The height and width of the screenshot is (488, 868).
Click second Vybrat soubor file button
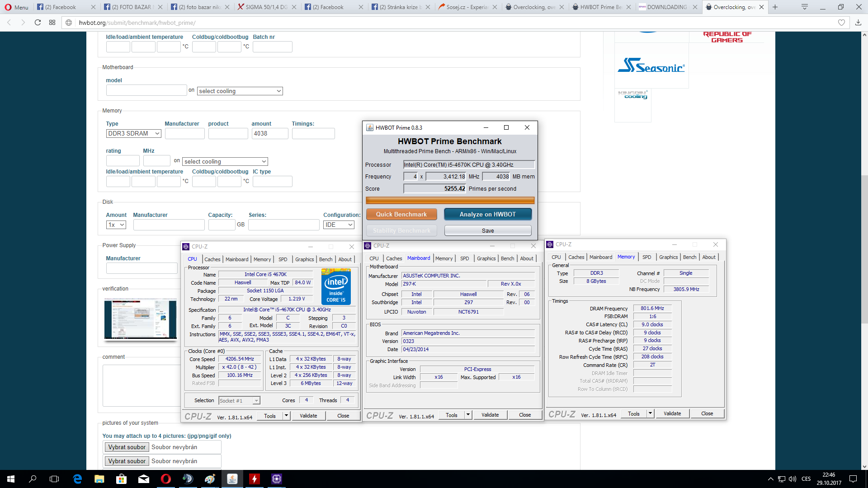click(127, 461)
